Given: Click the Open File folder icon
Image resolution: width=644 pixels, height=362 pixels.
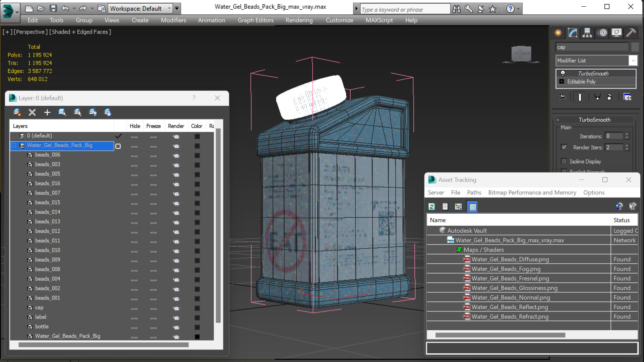Looking at the screenshot, I should tap(41, 8).
